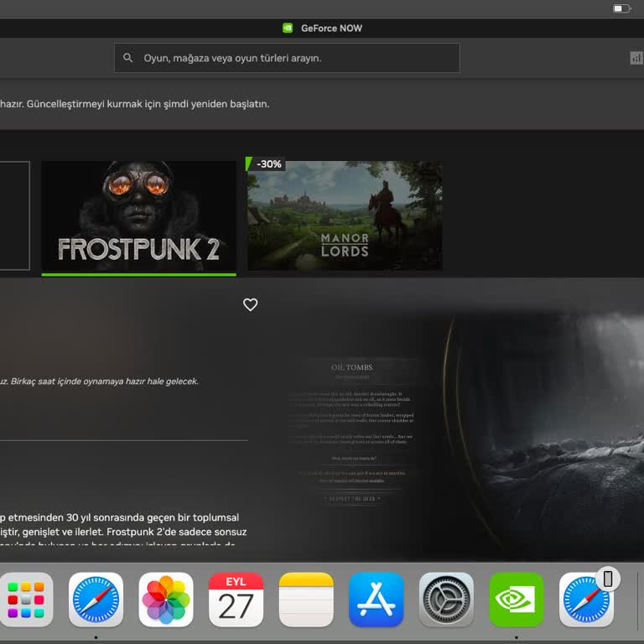This screenshot has width=644, height=644.
Task: Open Calendar showing EYL 27
Action: pos(236,600)
